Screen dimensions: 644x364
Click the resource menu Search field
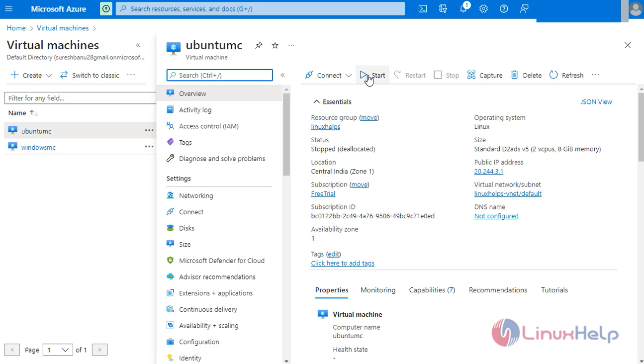coord(220,75)
